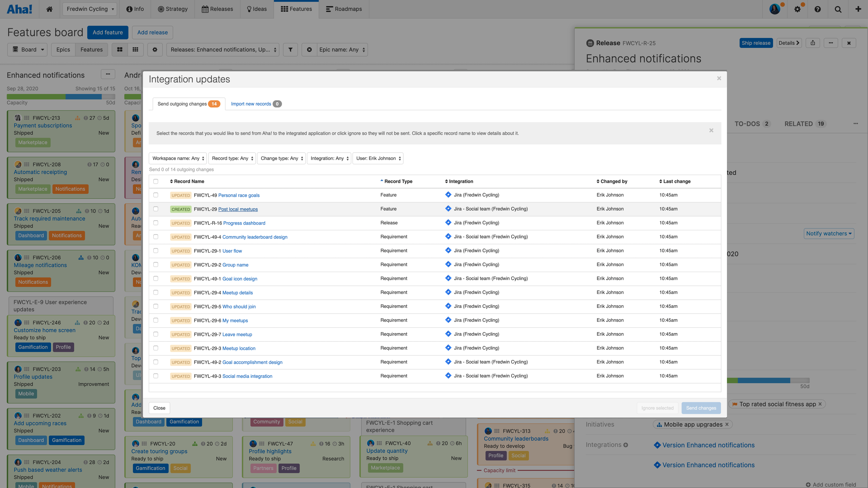Image resolution: width=868 pixels, height=488 pixels.
Task: Check the FWCYL-49-1 Goal icon design row
Action: point(156,279)
